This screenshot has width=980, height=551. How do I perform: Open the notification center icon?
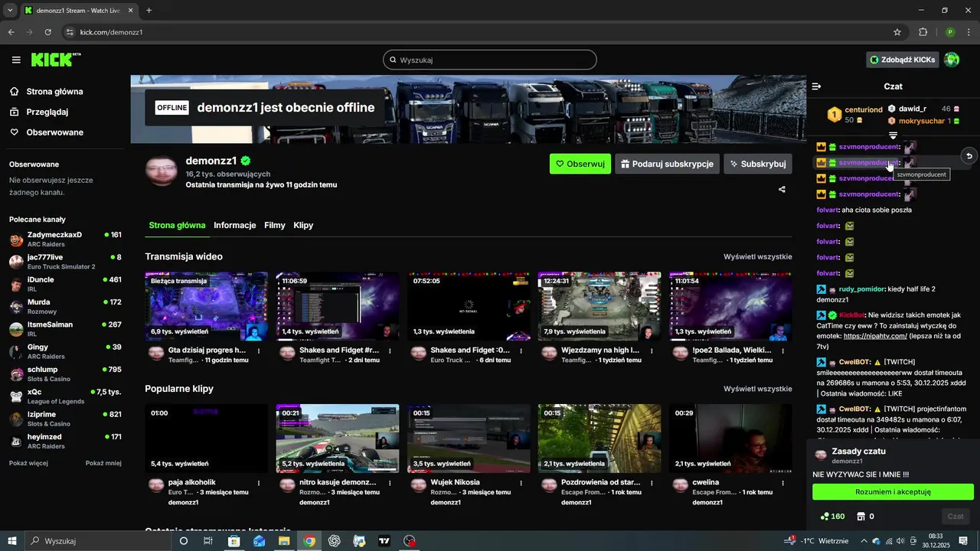(x=963, y=541)
